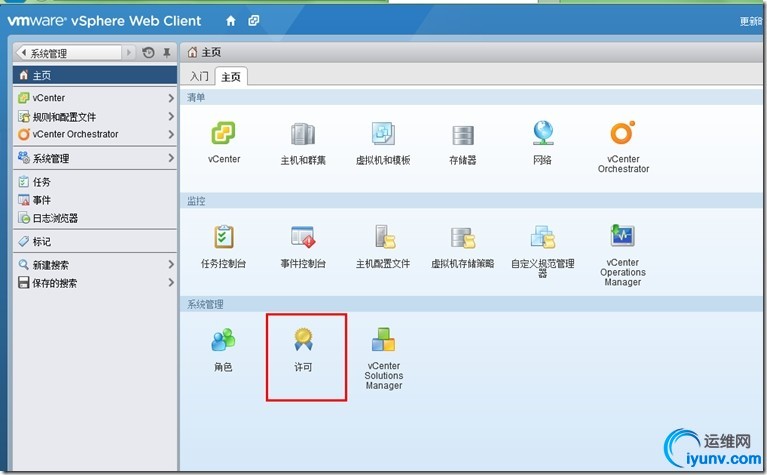Click the home icon in header bar
The image size is (767, 475).
231,21
